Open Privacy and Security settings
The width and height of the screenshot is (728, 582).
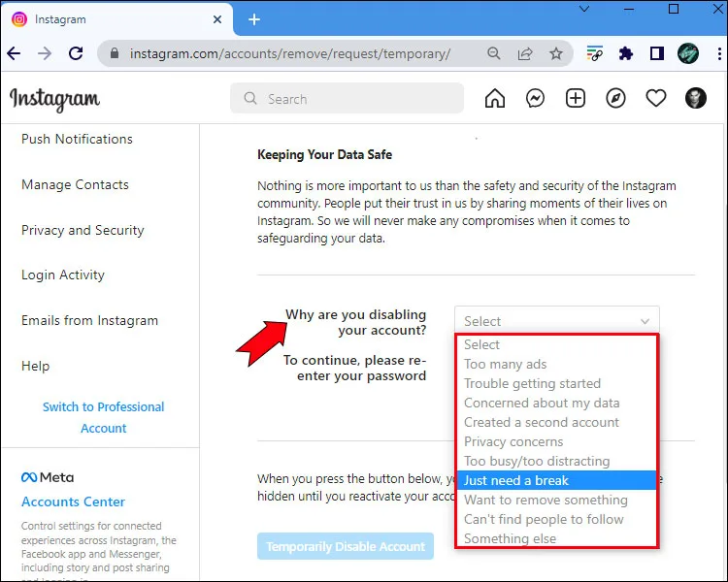tap(83, 230)
